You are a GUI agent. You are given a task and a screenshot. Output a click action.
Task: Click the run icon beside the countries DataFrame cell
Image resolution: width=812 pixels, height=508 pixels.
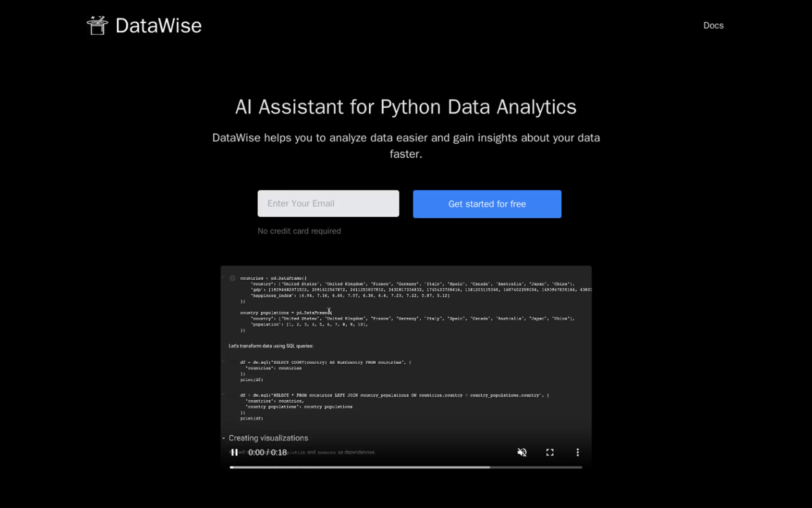[x=232, y=278]
